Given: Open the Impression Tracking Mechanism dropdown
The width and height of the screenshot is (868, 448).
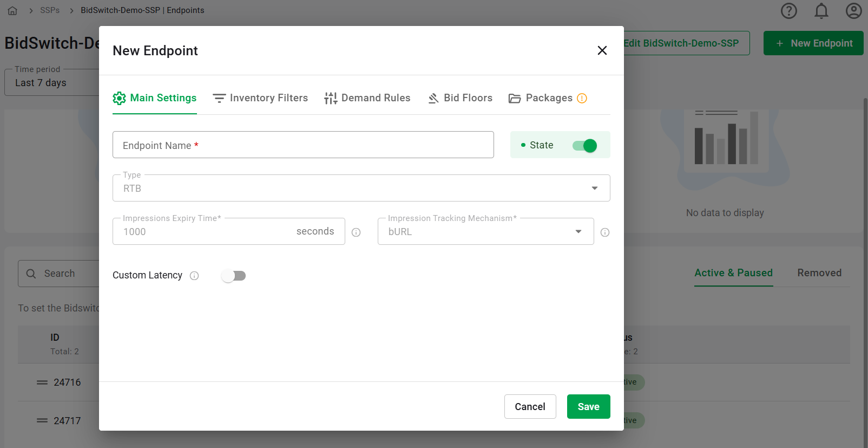Looking at the screenshot, I should click(x=485, y=232).
